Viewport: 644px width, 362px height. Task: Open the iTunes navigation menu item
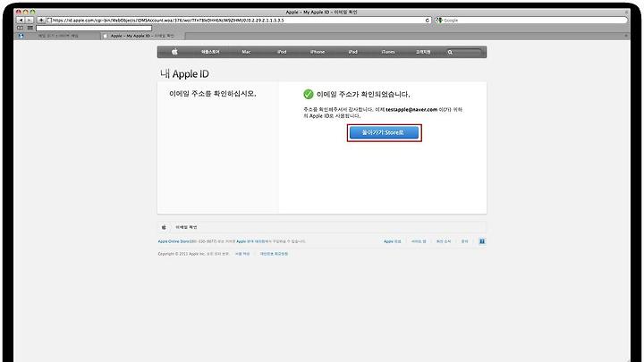click(x=388, y=52)
